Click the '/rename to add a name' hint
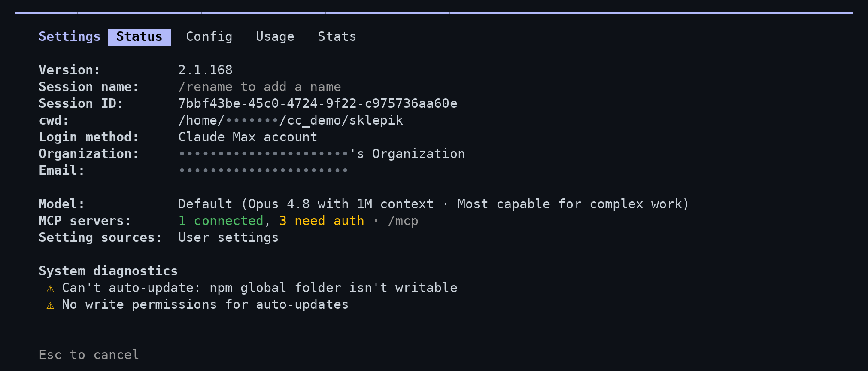The height and width of the screenshot is (371, 868). pyautogui.click(x=259, y=87)
